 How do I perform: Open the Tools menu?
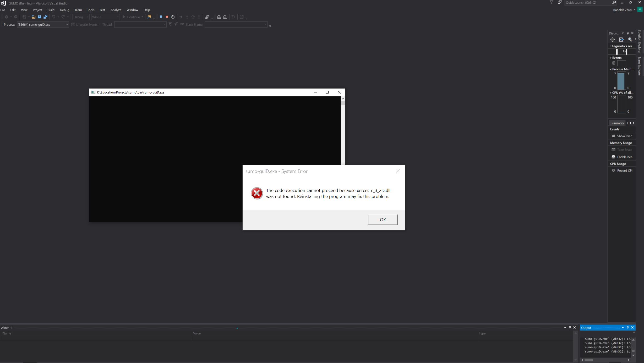tap(91, 10)
